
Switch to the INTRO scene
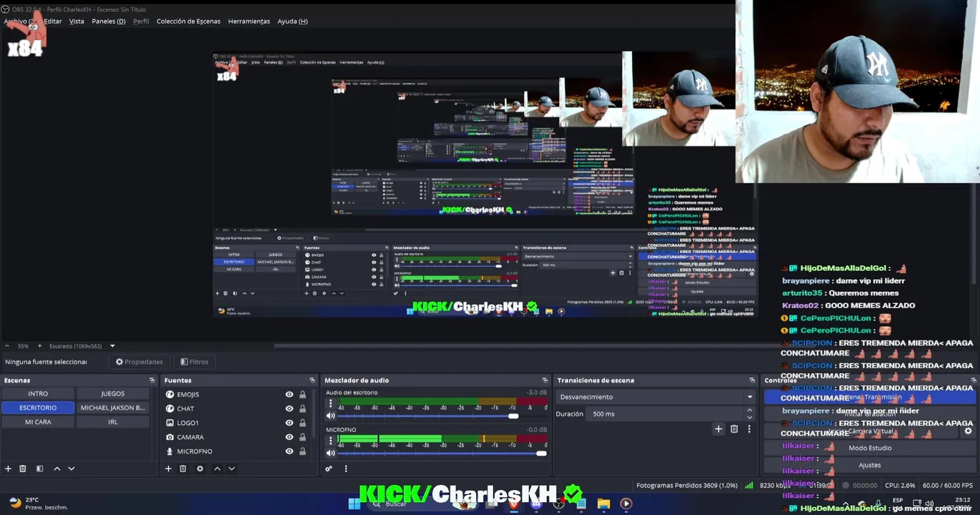pos(38,393)
